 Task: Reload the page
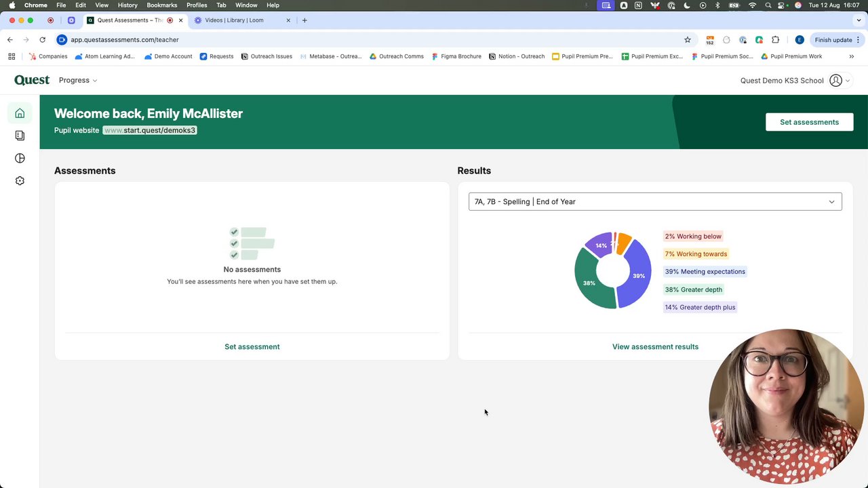(42, 40)
